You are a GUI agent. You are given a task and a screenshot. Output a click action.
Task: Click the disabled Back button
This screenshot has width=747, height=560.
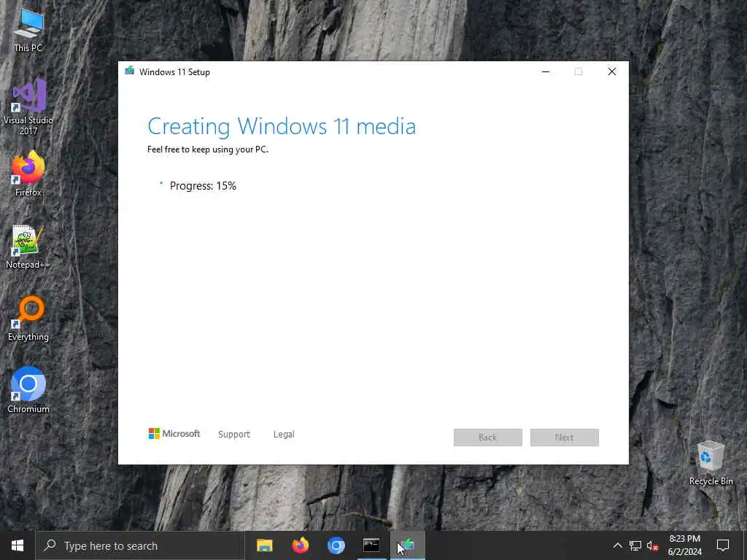pyautogui.click(x=488, y=437)
